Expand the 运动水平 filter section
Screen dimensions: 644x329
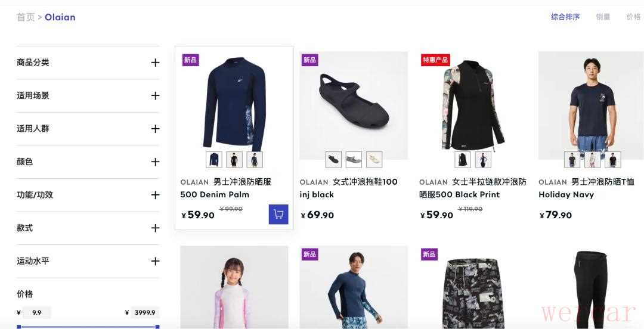[x=88, y=261]
